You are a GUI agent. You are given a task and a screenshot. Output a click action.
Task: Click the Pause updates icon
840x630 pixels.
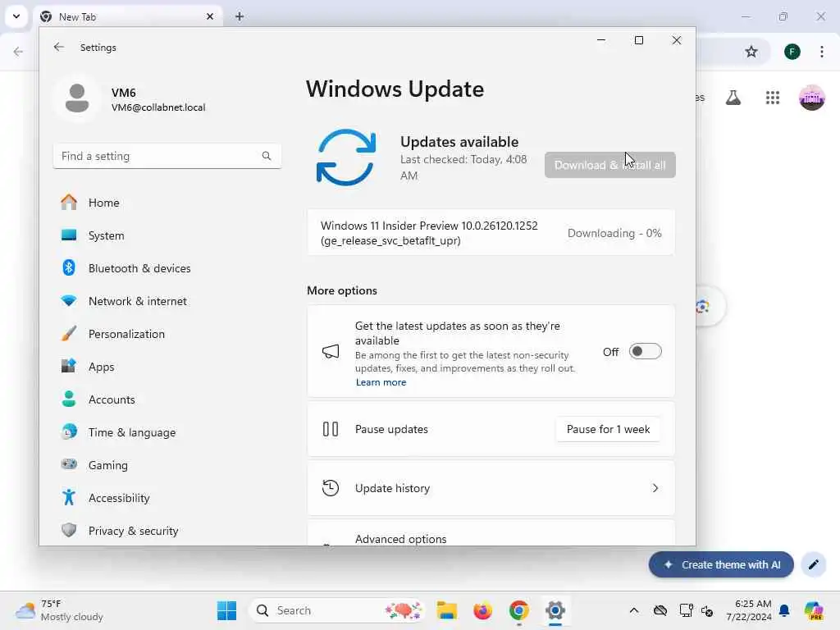331,429
